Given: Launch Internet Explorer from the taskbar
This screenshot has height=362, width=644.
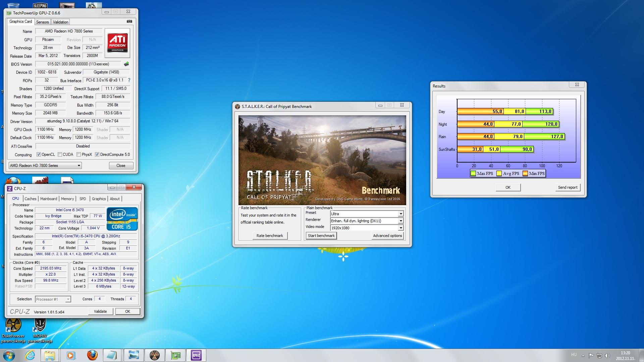Looking at the screenshot, I should click(x=30, y=355).
